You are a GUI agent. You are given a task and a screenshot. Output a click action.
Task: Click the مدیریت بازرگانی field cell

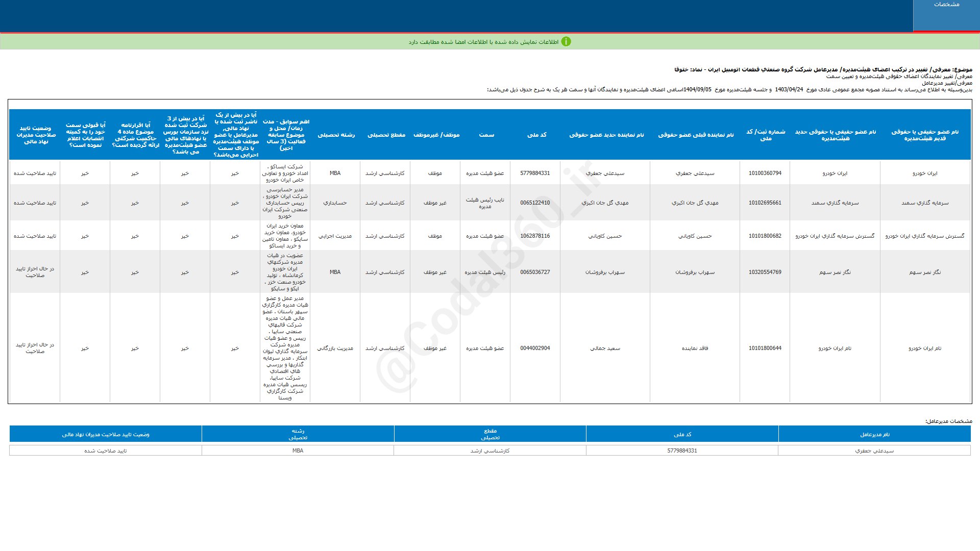(335, 348)
